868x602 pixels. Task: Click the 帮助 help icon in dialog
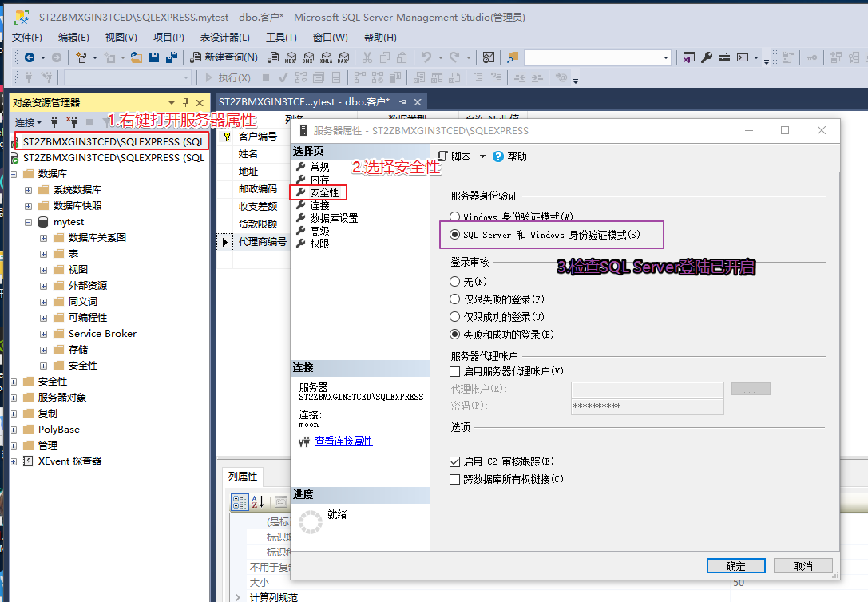click(498, 156)
